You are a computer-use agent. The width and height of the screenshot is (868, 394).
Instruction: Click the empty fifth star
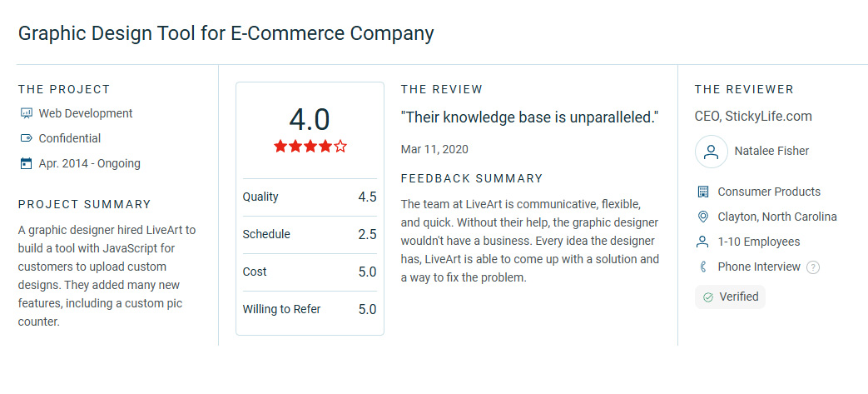point(340,147)
